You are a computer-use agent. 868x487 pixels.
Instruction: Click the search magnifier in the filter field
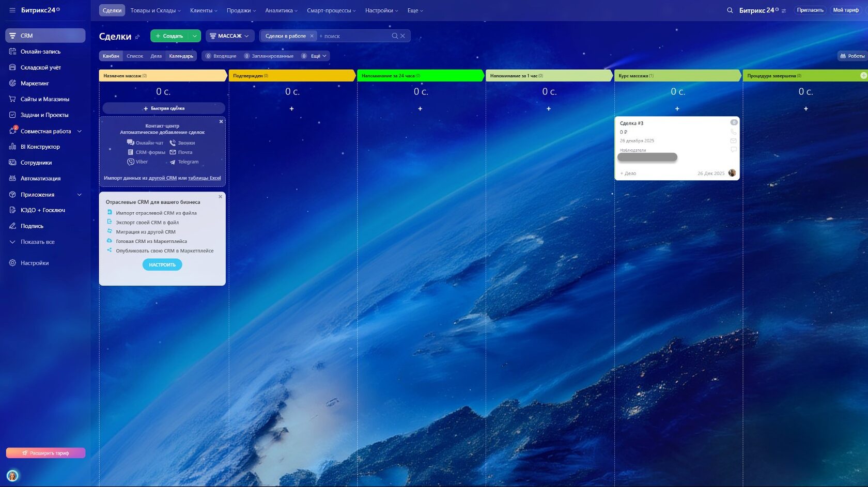click(x=395, y=36)
